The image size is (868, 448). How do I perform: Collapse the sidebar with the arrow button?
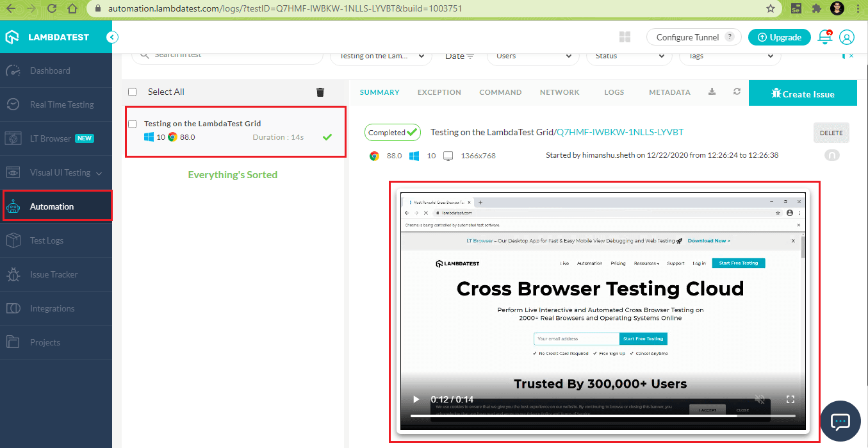[x=112, y=37]
